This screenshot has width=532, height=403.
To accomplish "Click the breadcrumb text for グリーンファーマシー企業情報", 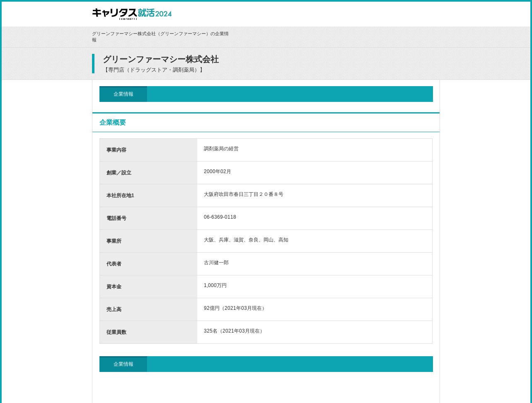I will pyautogui.click(x=160, y=37).
